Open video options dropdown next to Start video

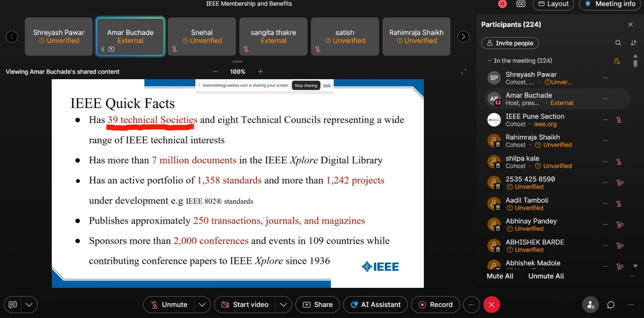[284, 305]
